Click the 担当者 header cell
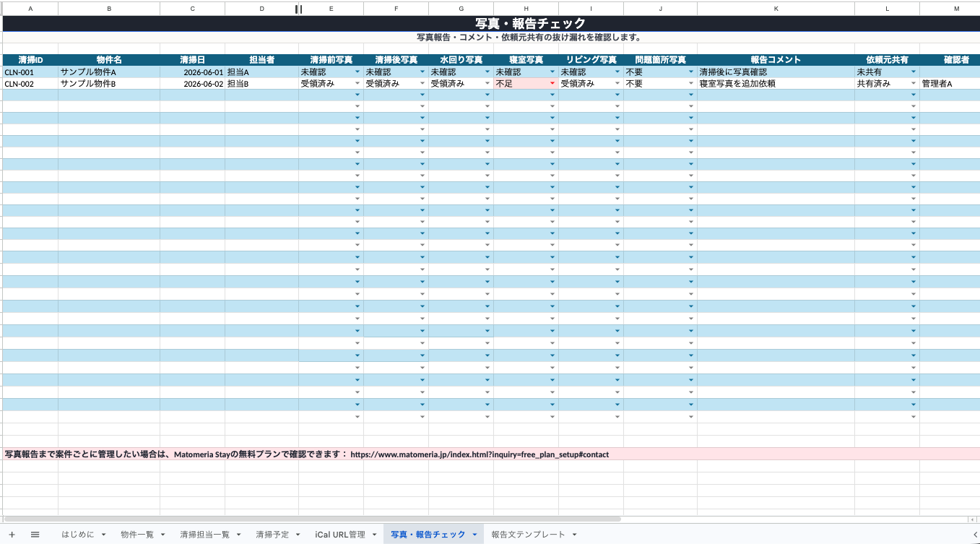 point(261,60)
